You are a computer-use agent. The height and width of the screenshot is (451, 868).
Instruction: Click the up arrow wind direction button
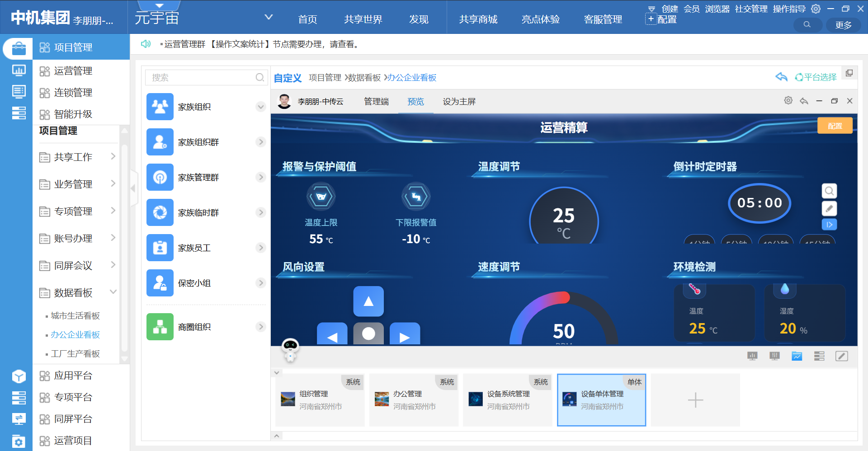coord(368,301)
